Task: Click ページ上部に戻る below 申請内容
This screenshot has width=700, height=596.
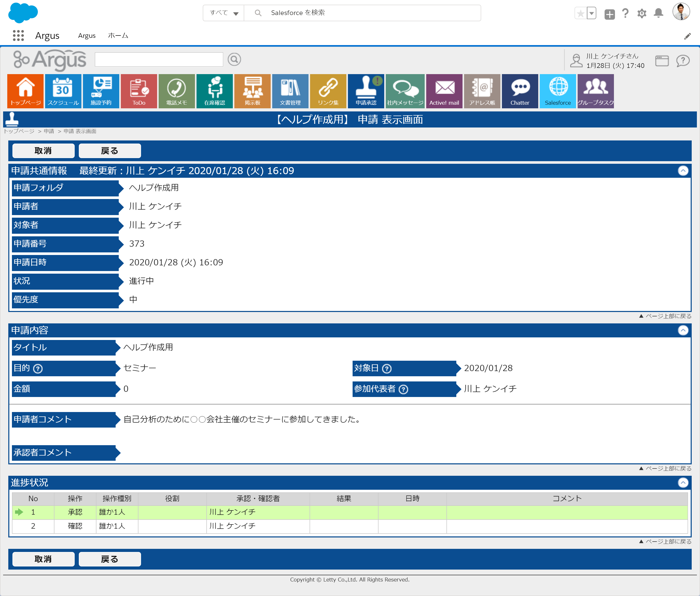Action: click(665, 468)
